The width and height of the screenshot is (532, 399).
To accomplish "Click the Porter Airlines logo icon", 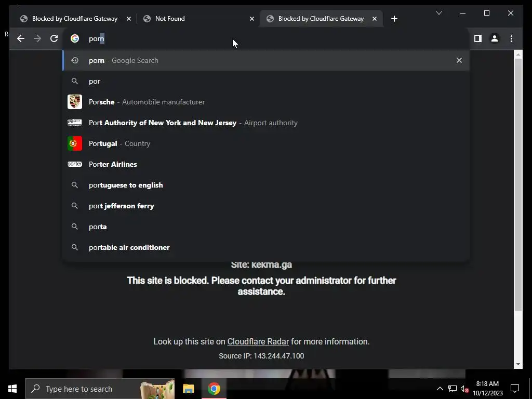I will (75, 164).
